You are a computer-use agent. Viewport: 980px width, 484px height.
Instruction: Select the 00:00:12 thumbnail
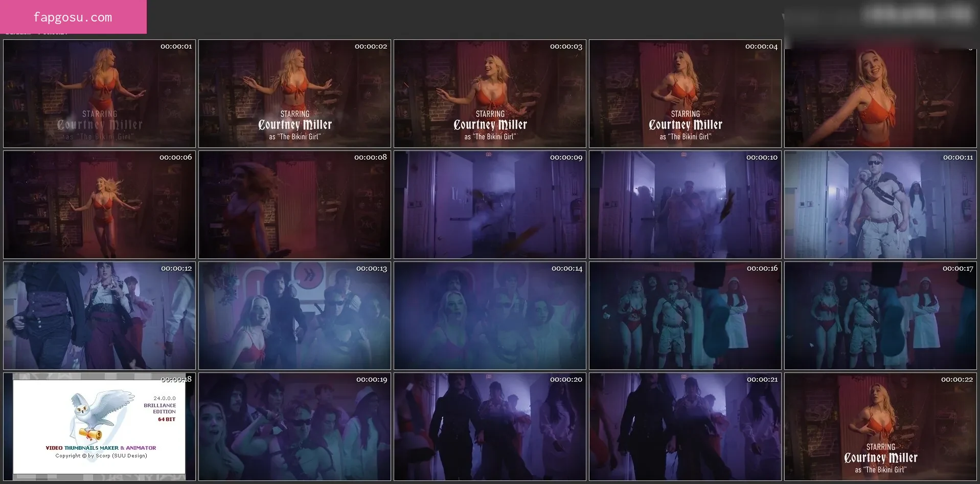point(99,316)
